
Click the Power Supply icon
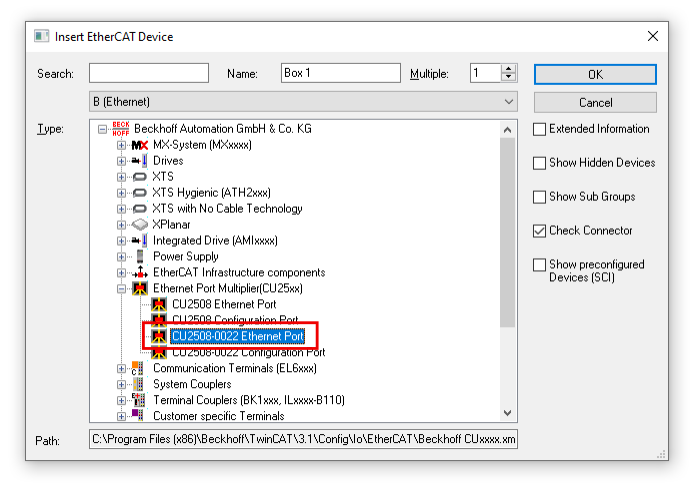click(x=140, y=256)
